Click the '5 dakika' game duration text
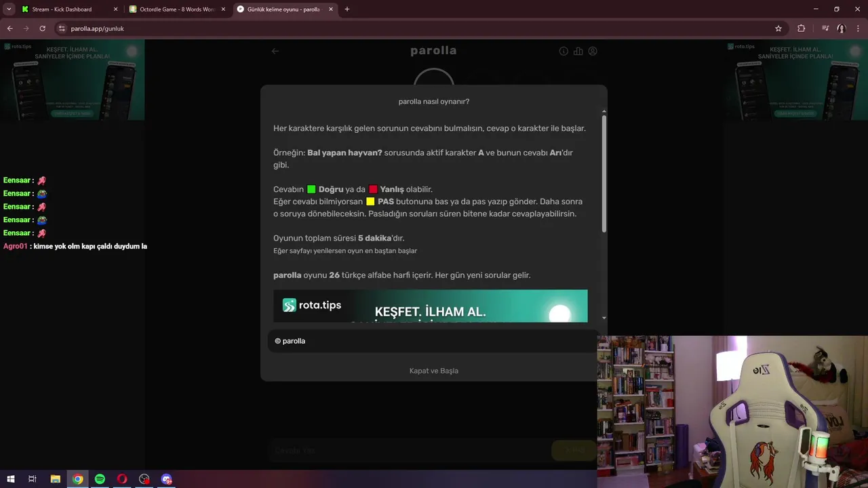 [374, 238]
